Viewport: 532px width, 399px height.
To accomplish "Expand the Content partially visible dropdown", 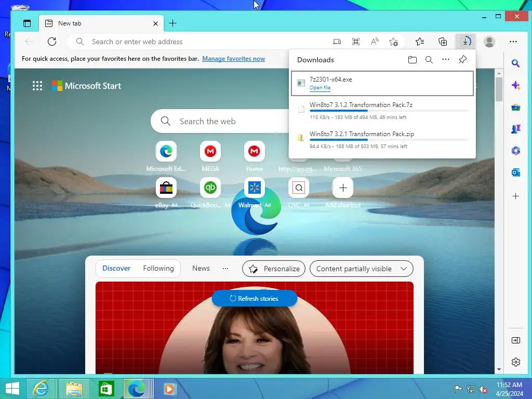I will point(362,269).
